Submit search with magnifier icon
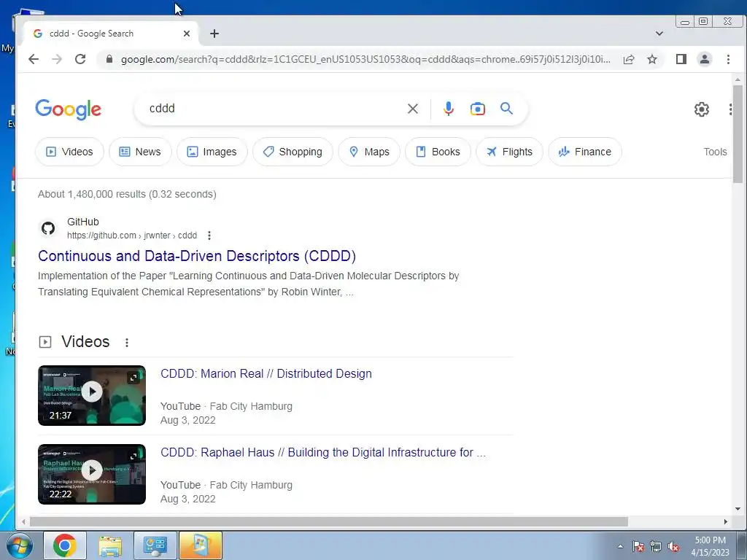Viewport: 747px width, 560px height. coord(506,109)
